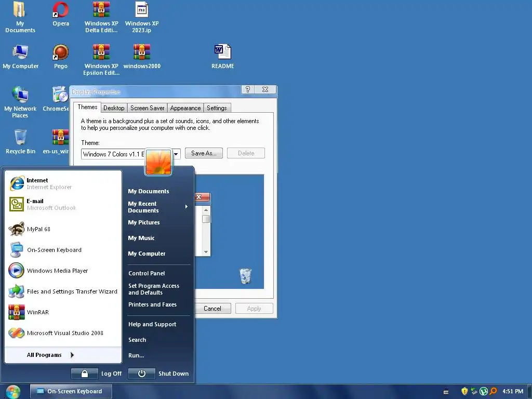
Task: Click the 4:51 PM taskbar clock
Action: [513, 391]
